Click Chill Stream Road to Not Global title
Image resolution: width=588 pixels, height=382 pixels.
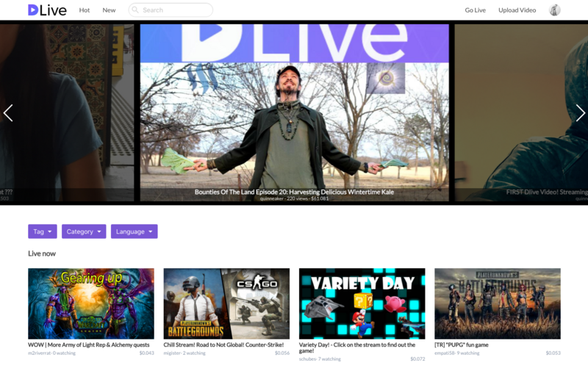click(223, 345)
